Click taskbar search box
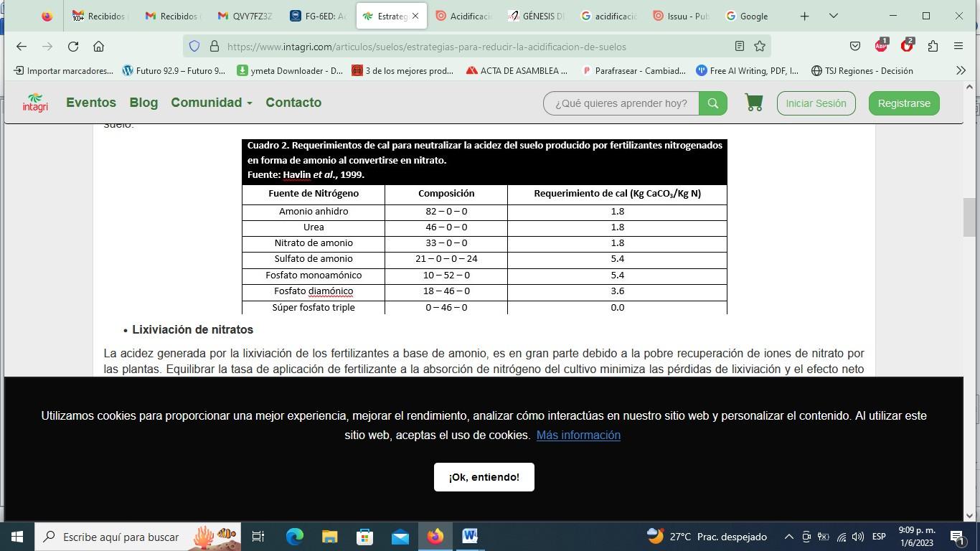This screenshot has width=980, height=551. [x=138, y=537]
